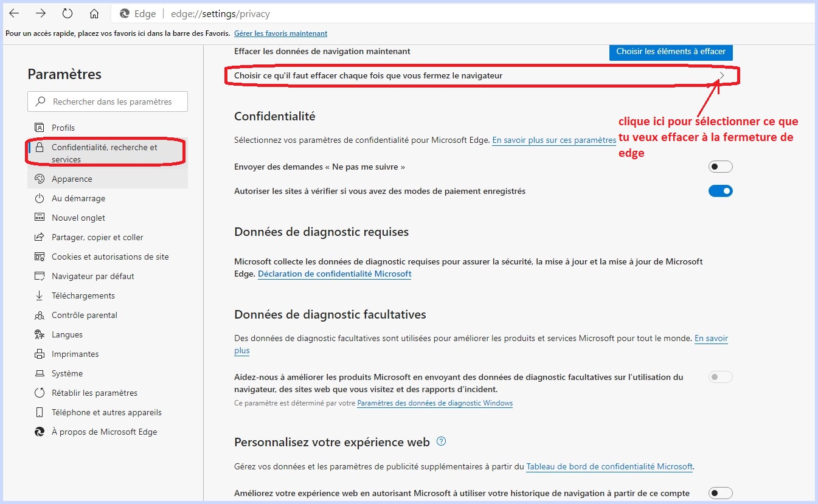Click the Rechercher dans les paramètres field

coord(108,102)
